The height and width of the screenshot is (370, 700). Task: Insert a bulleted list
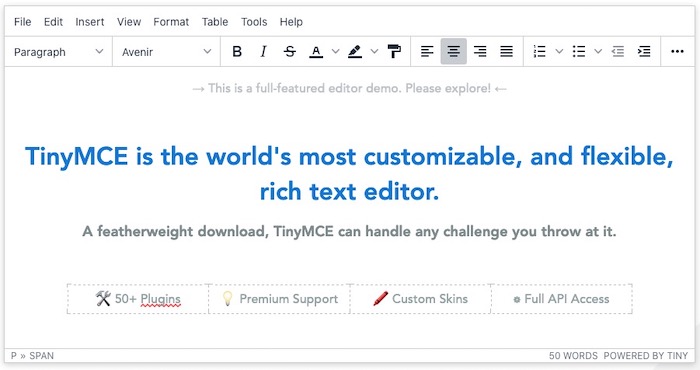point(579,52)
